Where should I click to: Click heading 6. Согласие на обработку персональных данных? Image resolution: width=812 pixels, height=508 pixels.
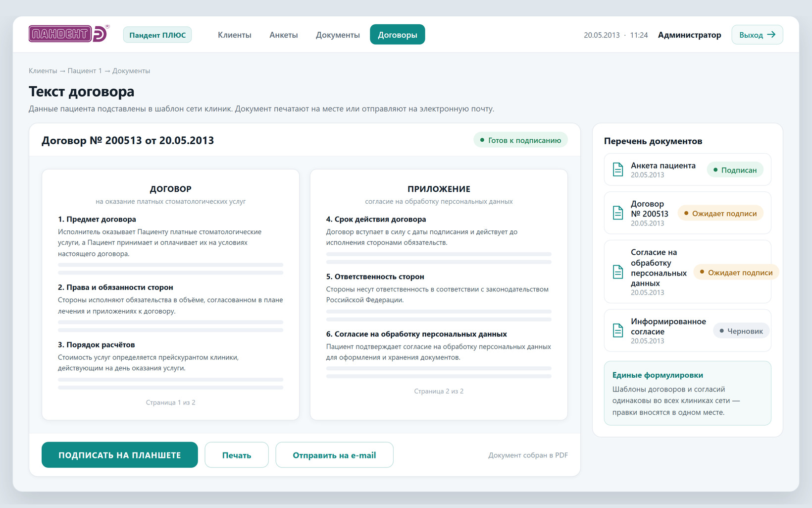(x=416, y=334)
